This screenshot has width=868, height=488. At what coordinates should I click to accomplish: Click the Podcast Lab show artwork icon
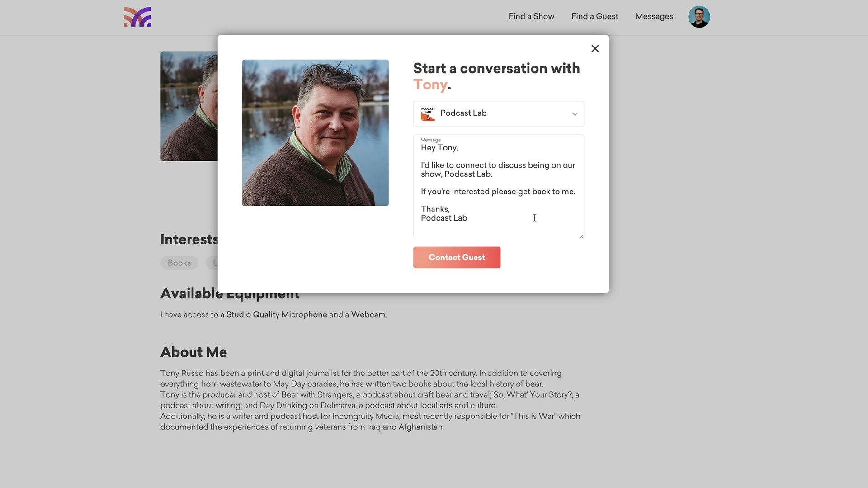click(x=428, y=113)
